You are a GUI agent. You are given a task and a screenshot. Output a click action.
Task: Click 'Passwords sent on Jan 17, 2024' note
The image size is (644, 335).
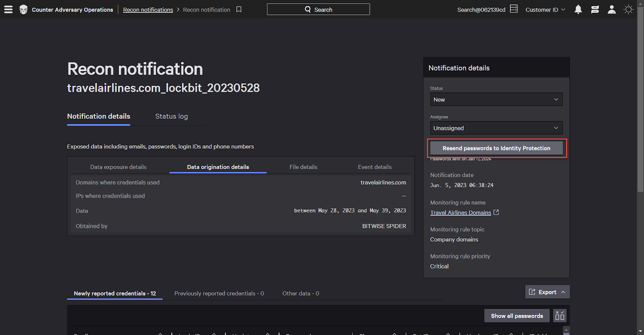460,159
